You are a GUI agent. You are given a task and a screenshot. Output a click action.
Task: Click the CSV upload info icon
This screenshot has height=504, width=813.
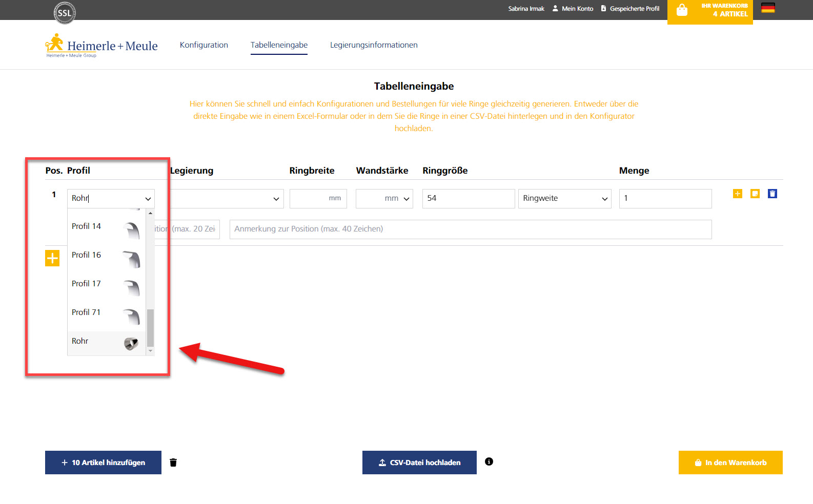click(x=489, y=461)
